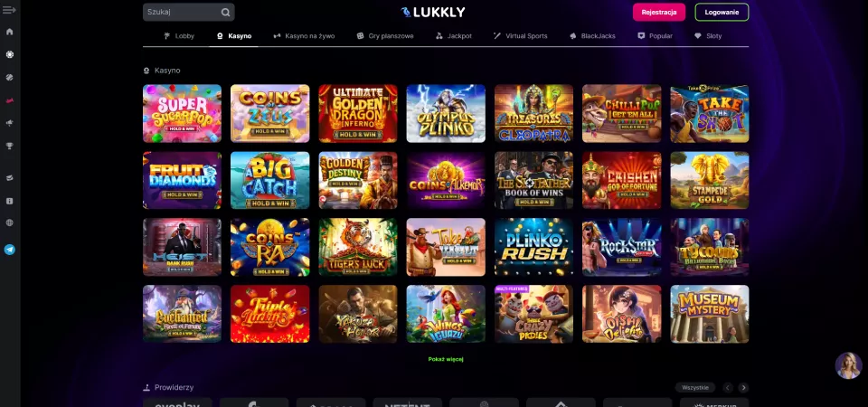
Task: Open the trophy icon in sidebar
Action: click(x=9, y=147)
